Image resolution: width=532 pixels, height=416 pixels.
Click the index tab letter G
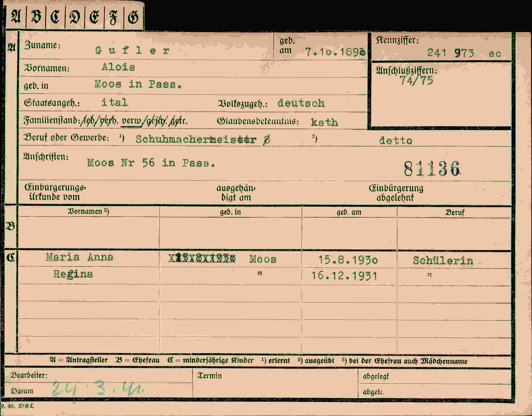[133, 17]
